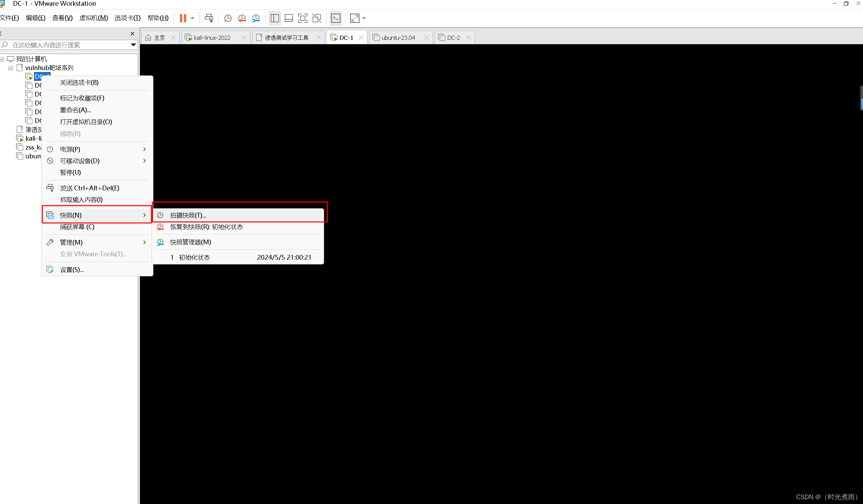Select the ubun virtual machine in tree
This screenshot has width=863, height=504.
(33, 156)
